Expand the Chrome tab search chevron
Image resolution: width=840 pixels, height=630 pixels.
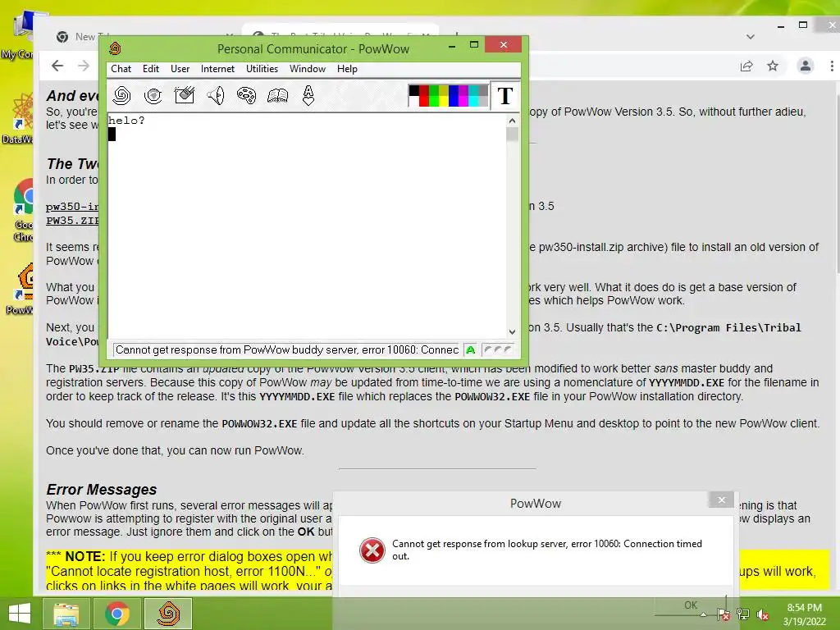[x=751, y=36]
